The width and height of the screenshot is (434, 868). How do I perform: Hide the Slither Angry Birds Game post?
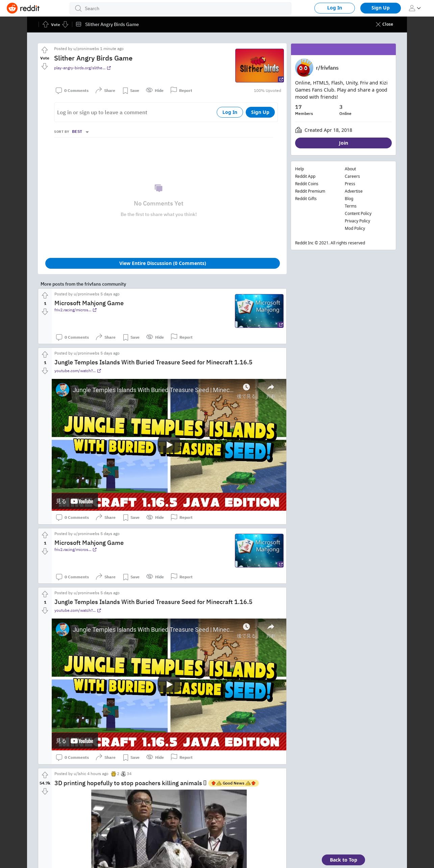pyautogui.click(x=155, y=90)
